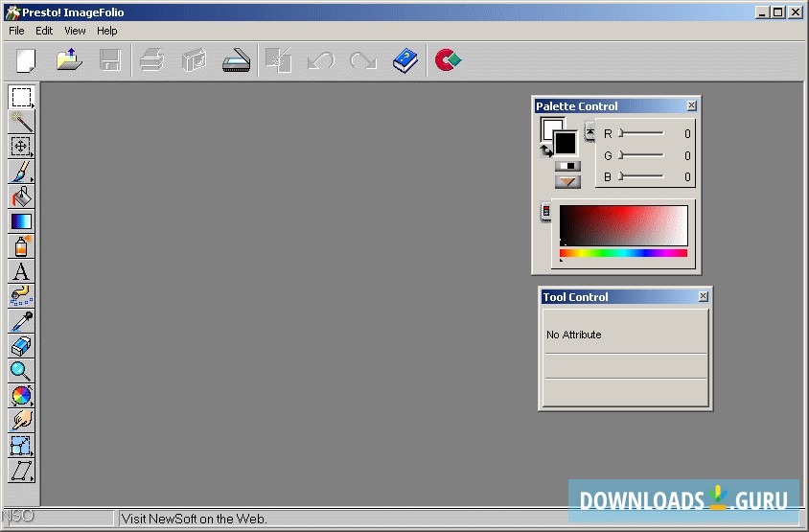Screen dimensions: 809x532
Task: Select the yellow curved path tool
Action: (21, 295)
